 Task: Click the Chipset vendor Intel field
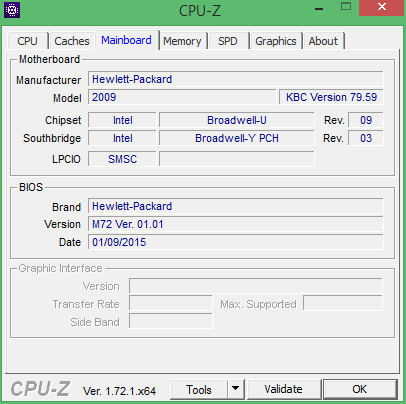tap(122, 120)
